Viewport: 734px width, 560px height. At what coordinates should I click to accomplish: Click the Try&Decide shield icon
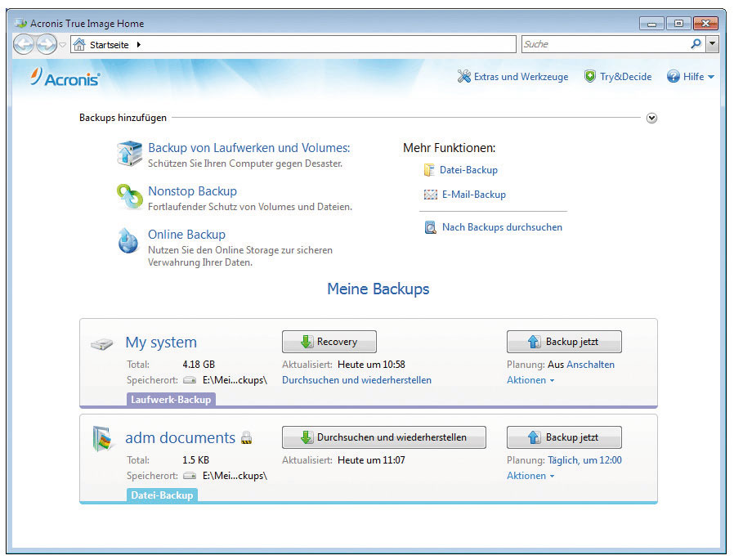click(x=590, y=76)
